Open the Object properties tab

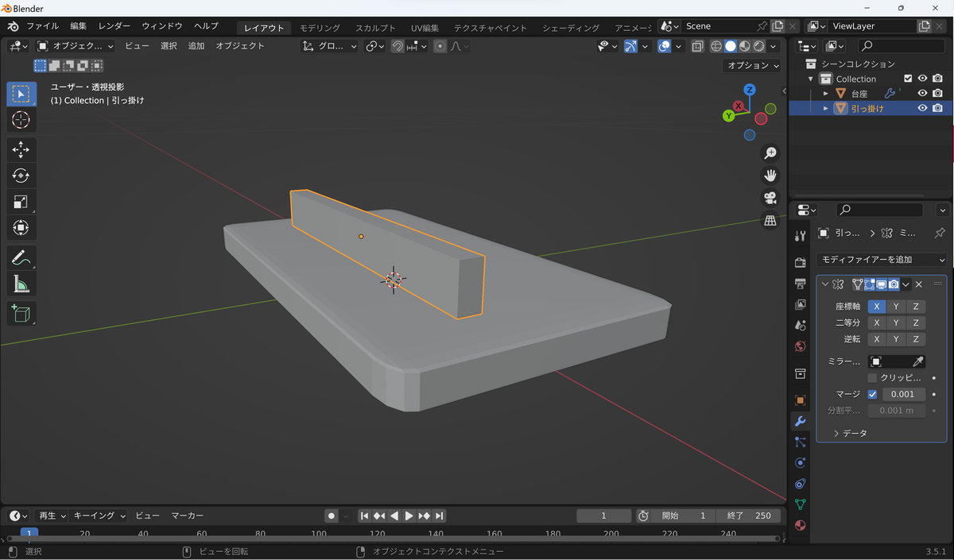point(800,400)
